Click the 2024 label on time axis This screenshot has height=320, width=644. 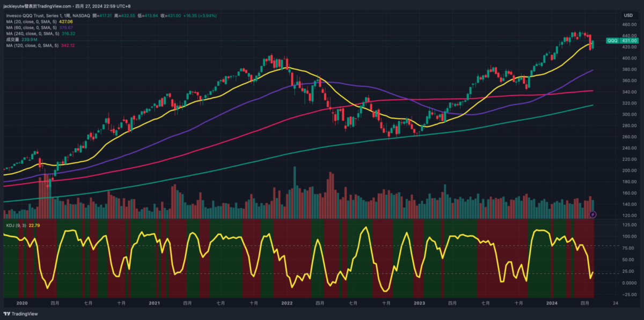click(x=552, y=303)
